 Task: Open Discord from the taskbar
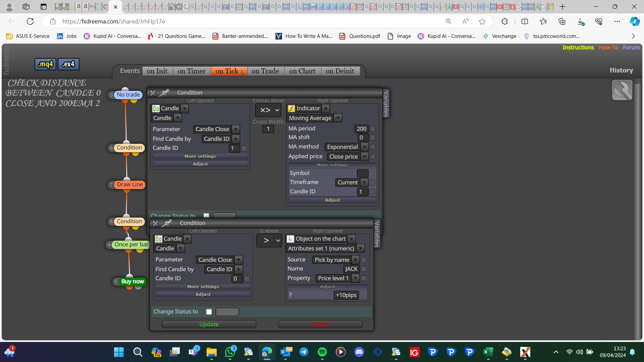click(x=359, y=352)
